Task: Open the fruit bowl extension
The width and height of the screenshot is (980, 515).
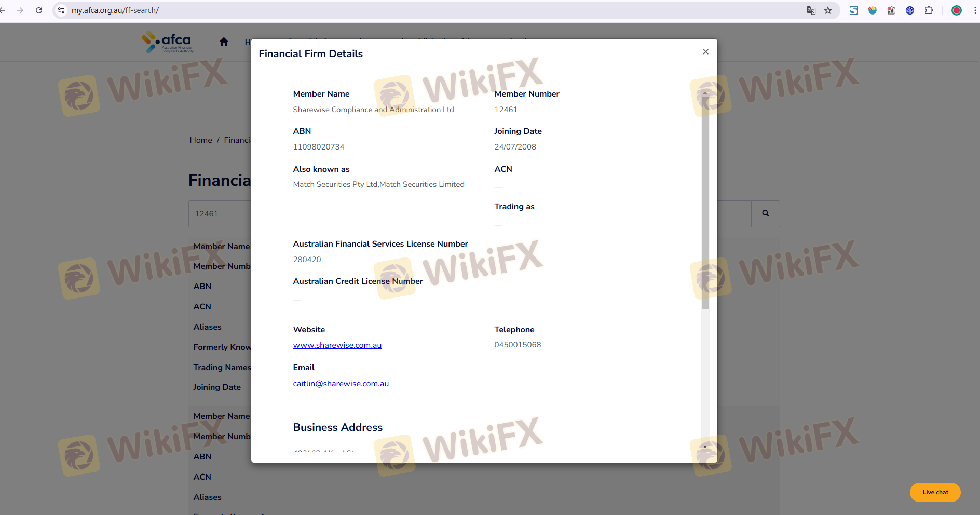Action: point(873,10)
